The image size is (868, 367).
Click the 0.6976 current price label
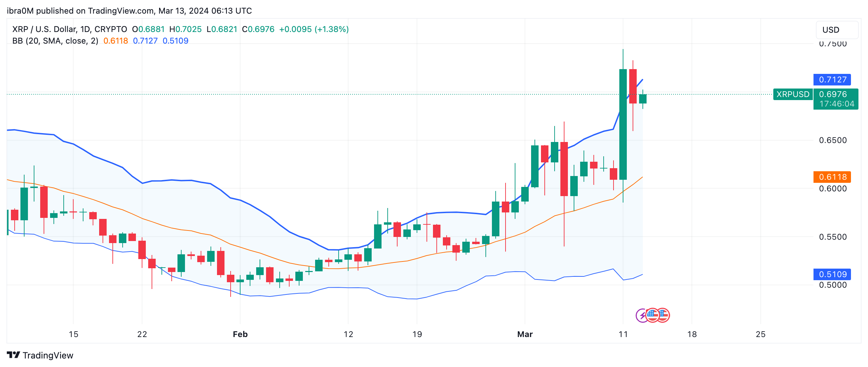pyautogui.click(x=833, y=94)
